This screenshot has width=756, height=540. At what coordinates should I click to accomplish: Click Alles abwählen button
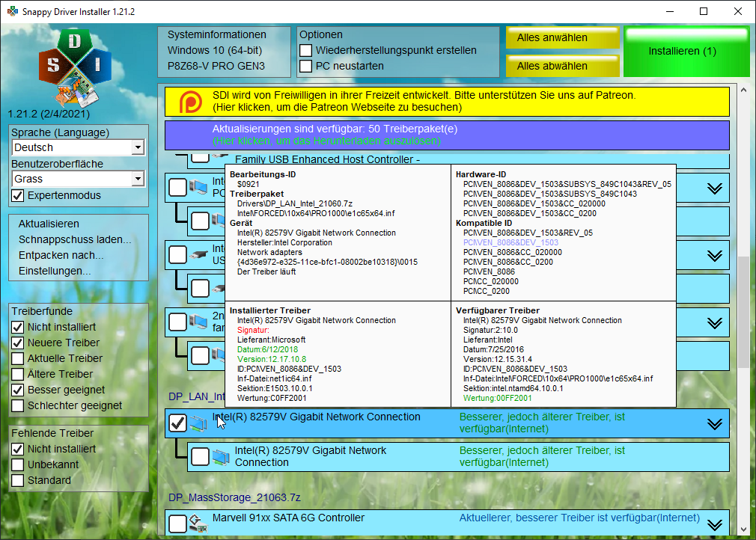563,66
